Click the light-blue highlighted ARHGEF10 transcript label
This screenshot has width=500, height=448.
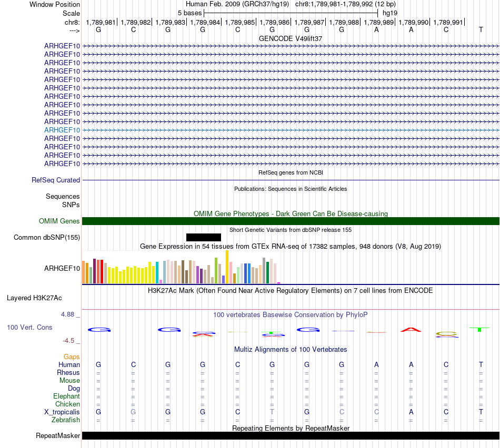click(x=62, y=130)
